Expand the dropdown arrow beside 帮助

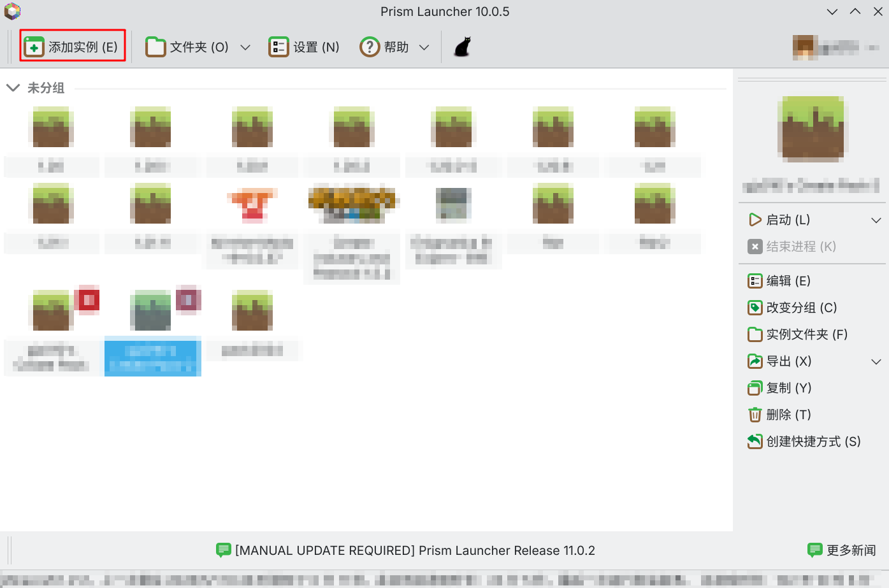click(424, 47)
